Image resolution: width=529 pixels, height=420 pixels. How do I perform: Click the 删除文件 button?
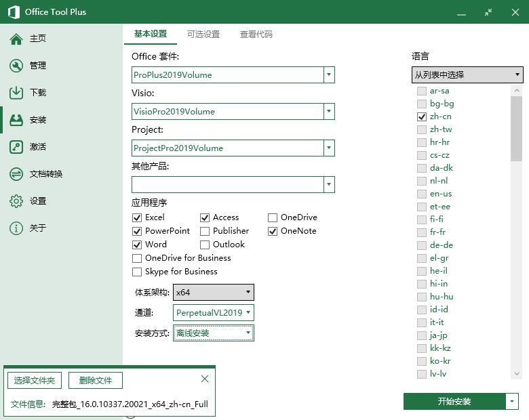[96, 381]
